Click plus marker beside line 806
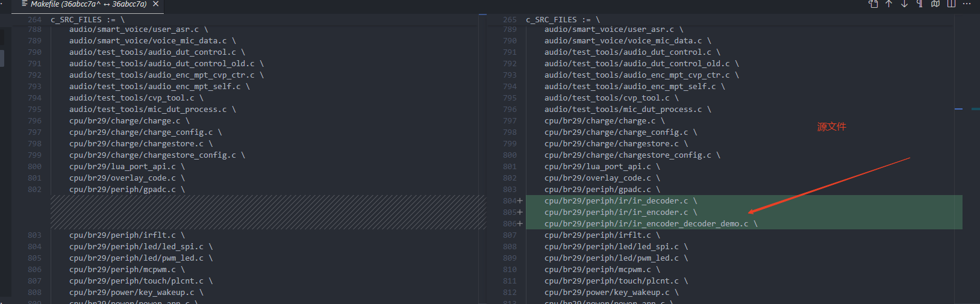 [x=520, y=224]
